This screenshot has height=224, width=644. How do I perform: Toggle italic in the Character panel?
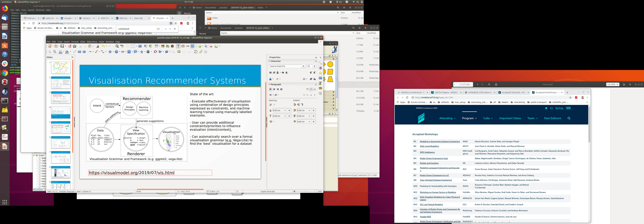[274, 72]
